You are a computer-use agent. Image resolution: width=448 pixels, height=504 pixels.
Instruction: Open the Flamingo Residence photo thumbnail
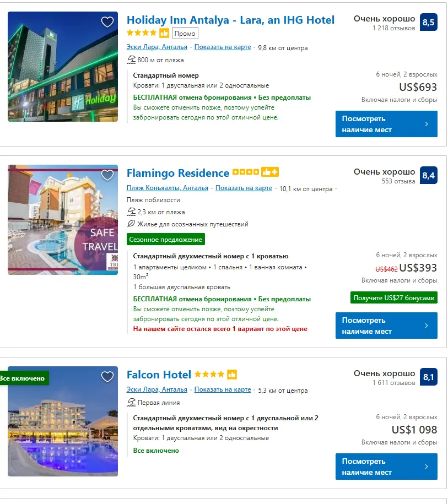pos(63,220)
